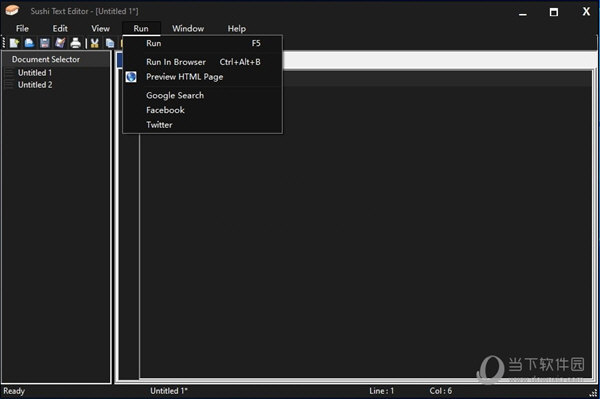Click the Line: 1 status indicator

click(x=382, y=391)
